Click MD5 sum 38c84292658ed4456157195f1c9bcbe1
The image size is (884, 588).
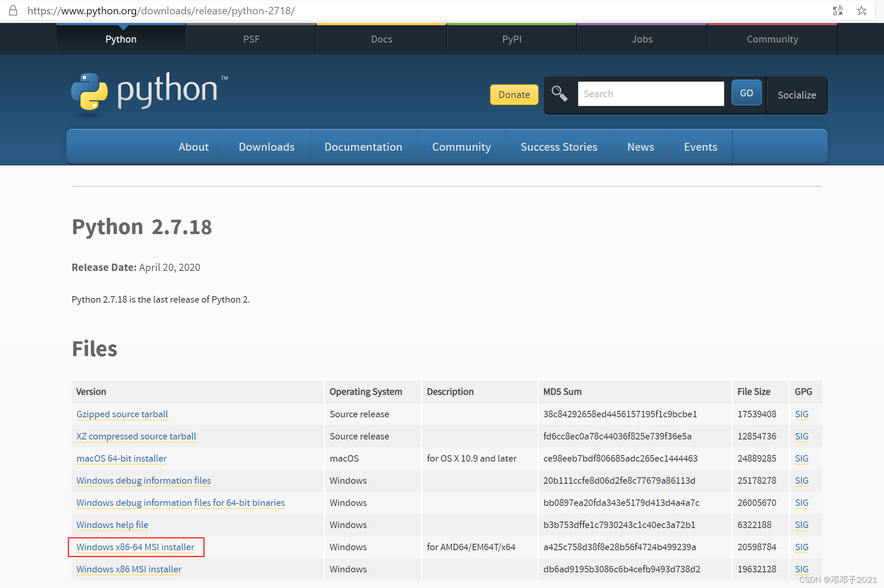click(620, 414)
